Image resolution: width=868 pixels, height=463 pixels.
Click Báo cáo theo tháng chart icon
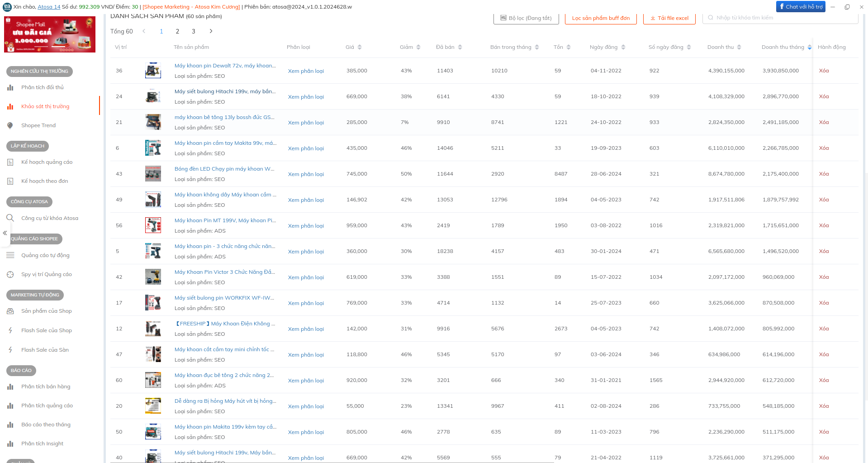[x=10, y=425]
